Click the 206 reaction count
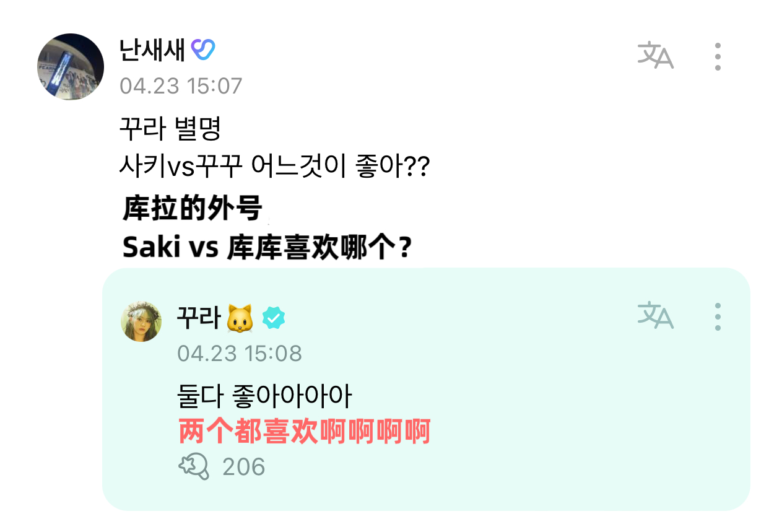The height and width of the screenshot is (532, 769). (244, 466)
